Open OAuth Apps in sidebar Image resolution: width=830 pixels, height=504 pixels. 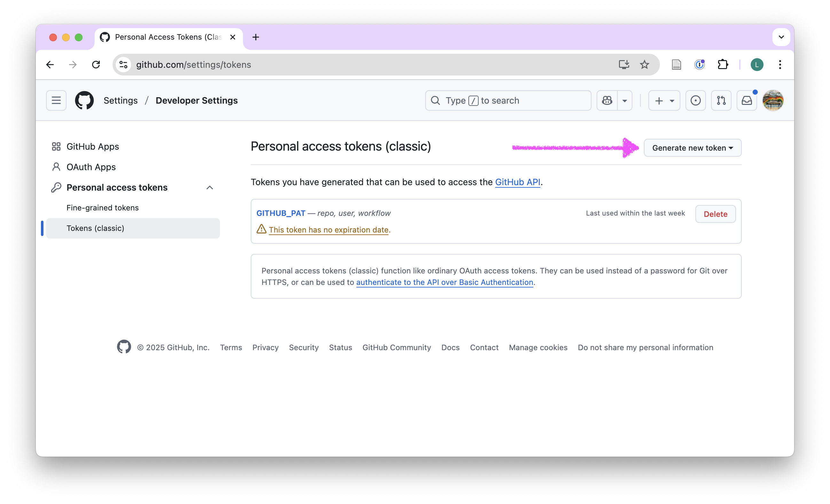pyautogui.click(x=91, y=167)
